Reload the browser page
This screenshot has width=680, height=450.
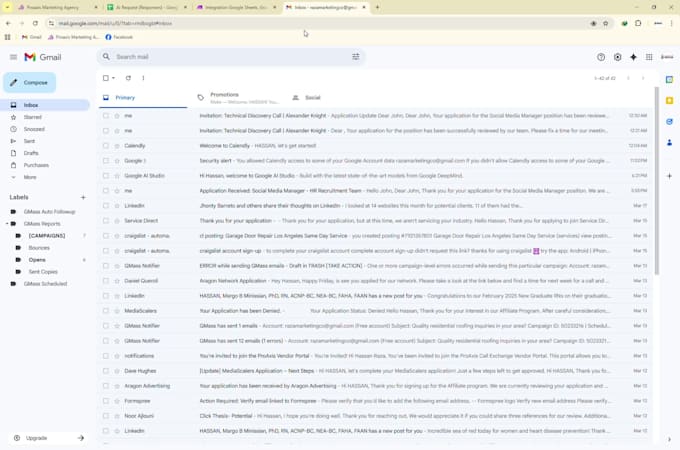(36, 23)
